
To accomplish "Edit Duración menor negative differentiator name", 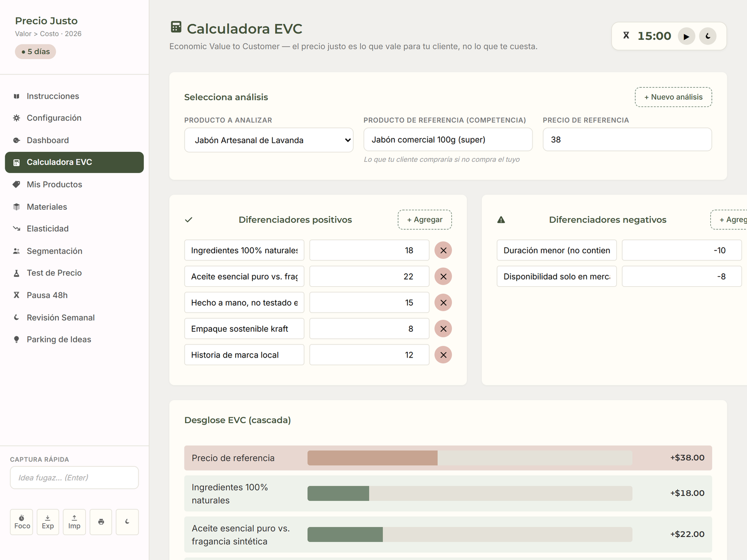I will coord(557,250).
